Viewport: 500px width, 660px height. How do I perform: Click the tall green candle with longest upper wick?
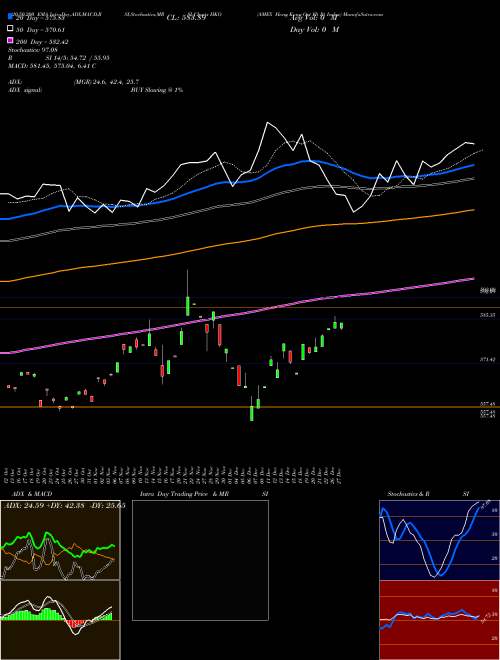[x=187, y=306]
